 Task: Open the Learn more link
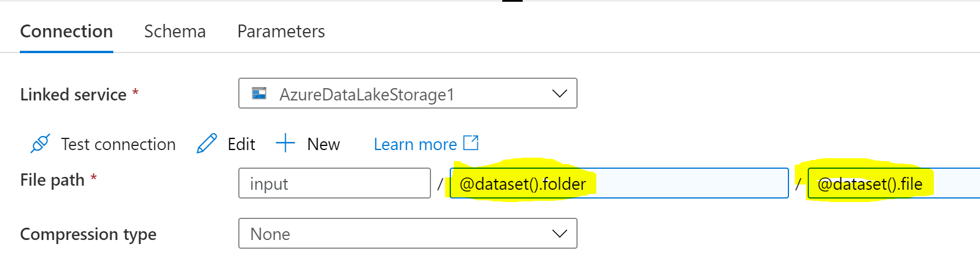415,144
